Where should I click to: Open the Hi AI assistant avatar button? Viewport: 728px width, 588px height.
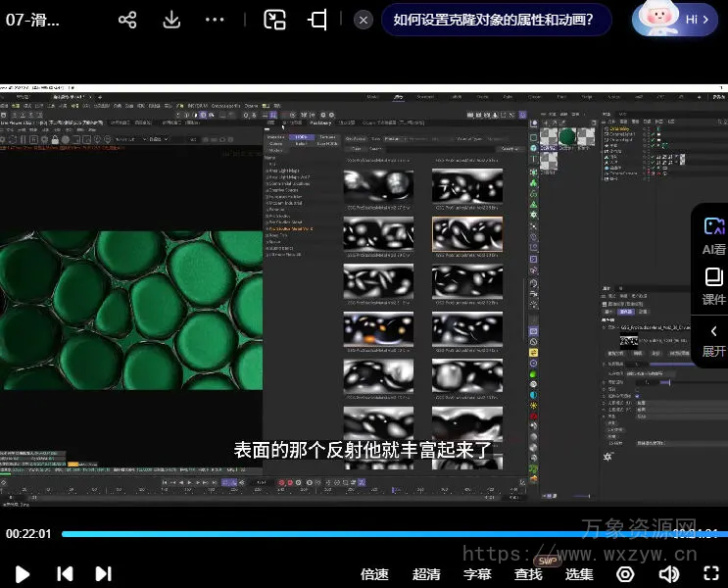pos(676,20)
